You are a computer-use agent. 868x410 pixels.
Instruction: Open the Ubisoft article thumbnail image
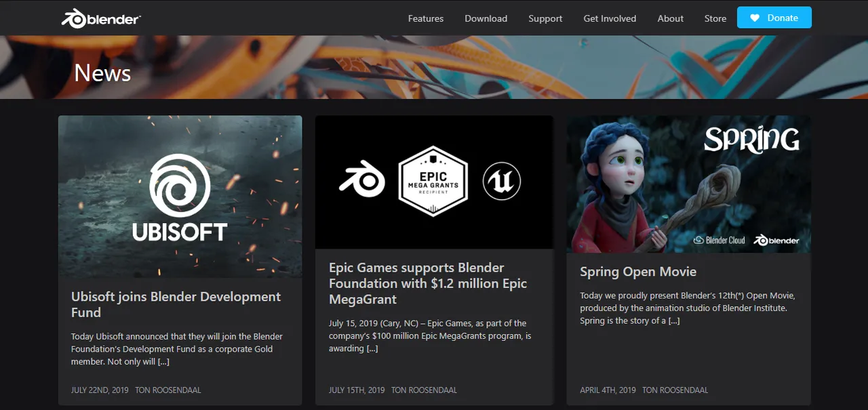(180, 196)
